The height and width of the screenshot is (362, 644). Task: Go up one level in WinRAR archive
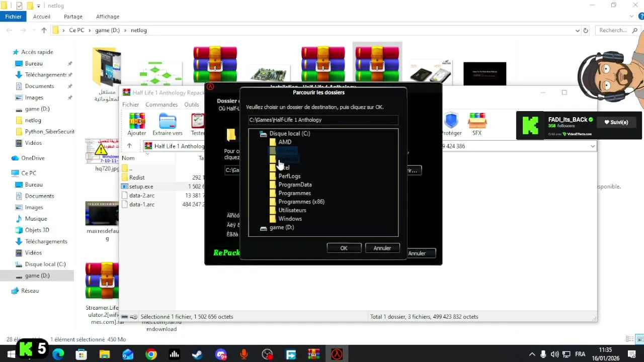(x=129, y=146)
